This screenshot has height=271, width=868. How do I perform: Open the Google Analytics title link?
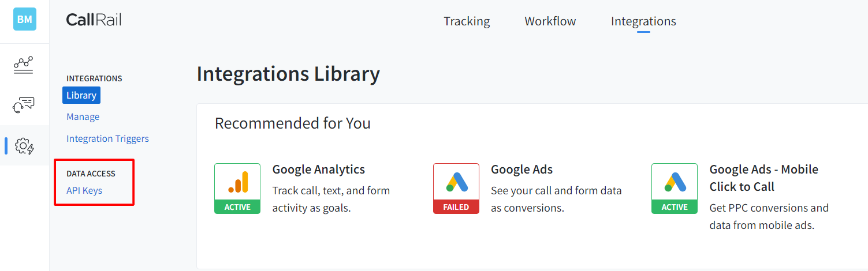318,170
